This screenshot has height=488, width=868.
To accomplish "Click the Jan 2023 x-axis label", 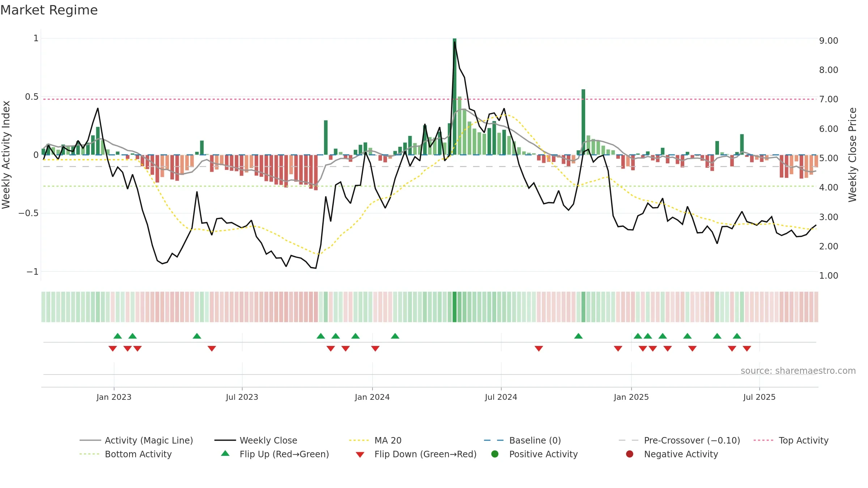I will (114, 397).
